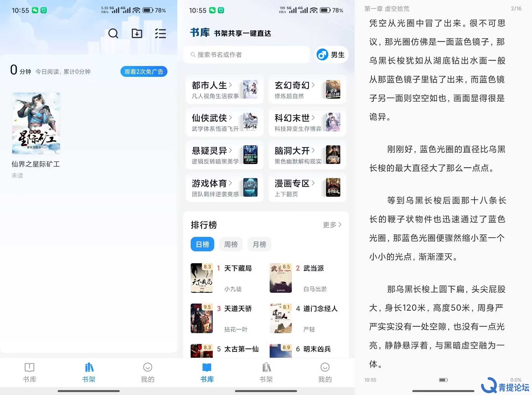This screenshot has height=395, width=532.
Task: Click reader battery icon at bottom
Action: [443, 380]
